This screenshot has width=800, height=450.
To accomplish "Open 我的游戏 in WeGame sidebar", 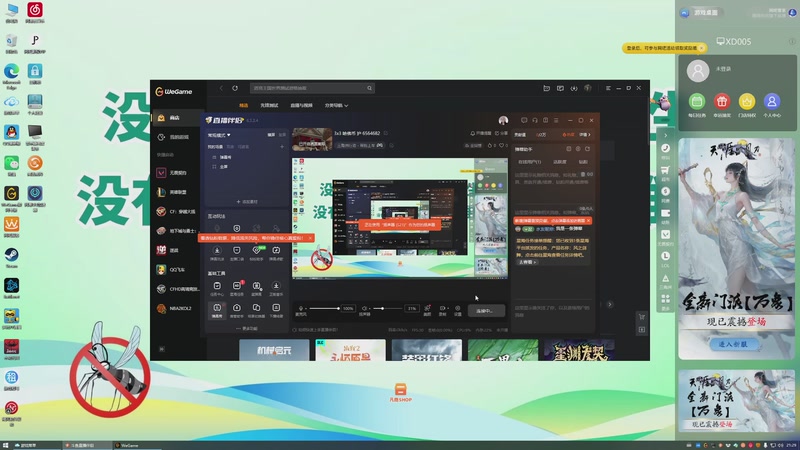I will click(x=177, y=137).
